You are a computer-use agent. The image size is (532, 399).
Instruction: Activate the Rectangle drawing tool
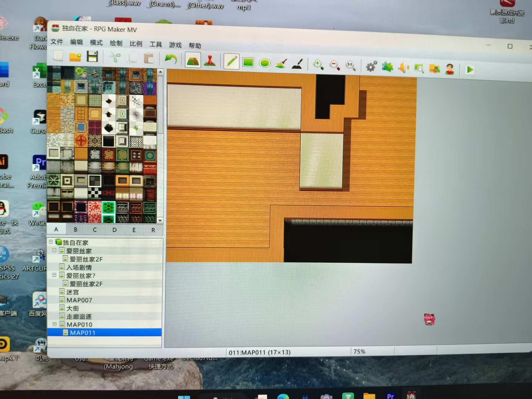point(248,62)
